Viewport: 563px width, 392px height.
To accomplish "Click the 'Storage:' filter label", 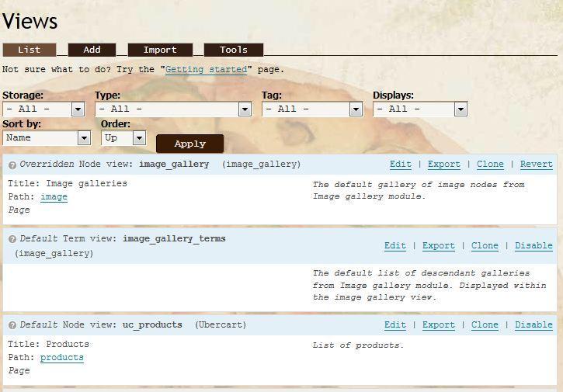I will click(23, 95).
